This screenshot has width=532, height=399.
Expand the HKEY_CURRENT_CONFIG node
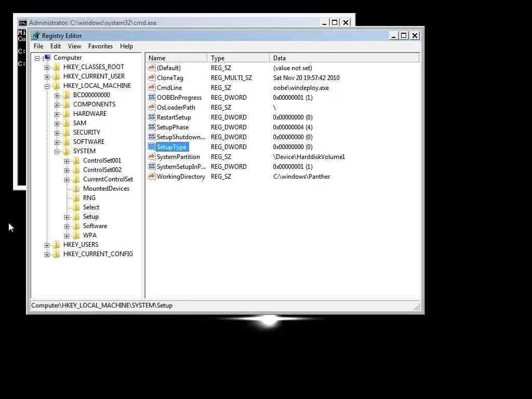point(47,255)
